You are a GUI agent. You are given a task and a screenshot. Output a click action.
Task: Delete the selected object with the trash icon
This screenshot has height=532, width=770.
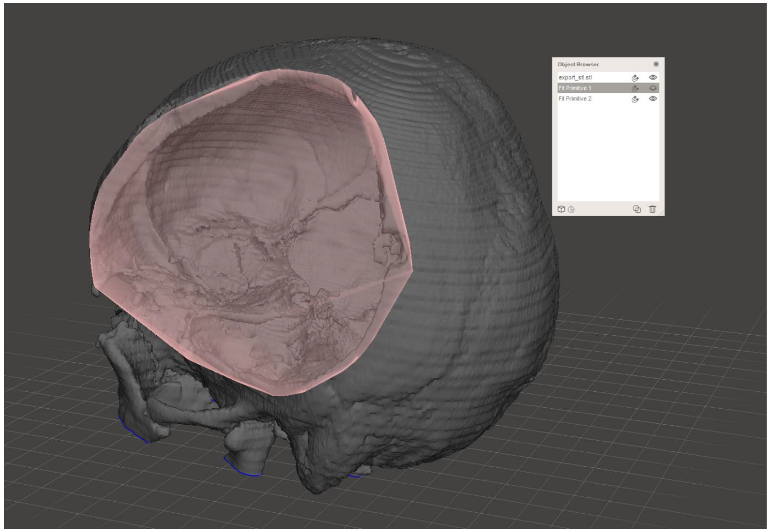pos(652,209)
